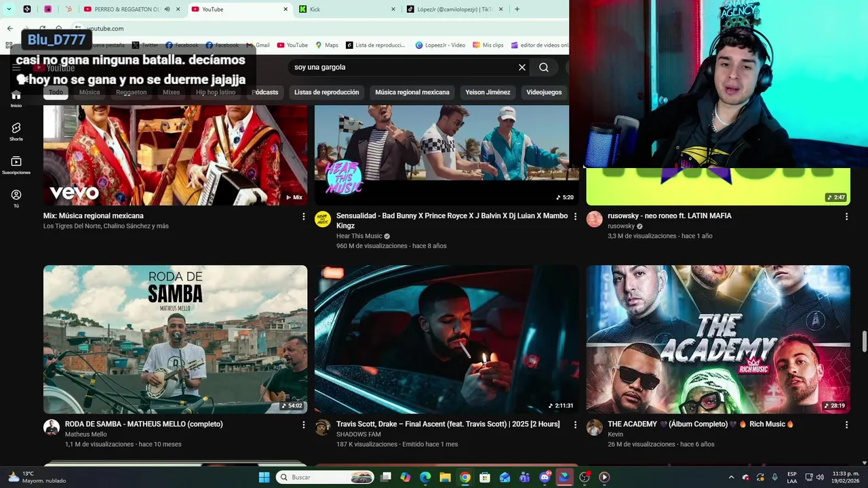Play the Travis Scott, Drake thumbnail

446,339
